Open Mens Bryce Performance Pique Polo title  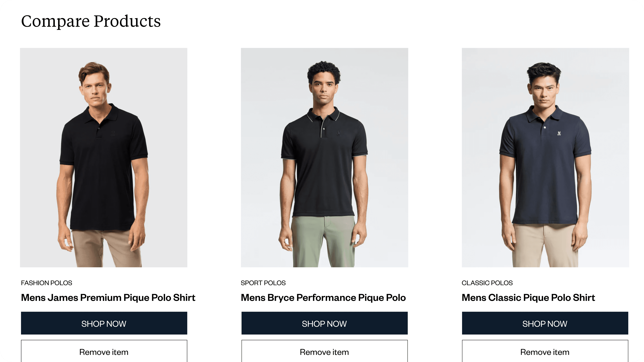323,297
